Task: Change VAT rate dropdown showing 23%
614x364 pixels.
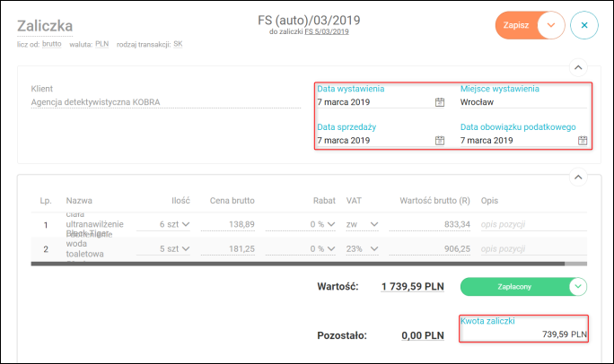Action: pos(373,248)
